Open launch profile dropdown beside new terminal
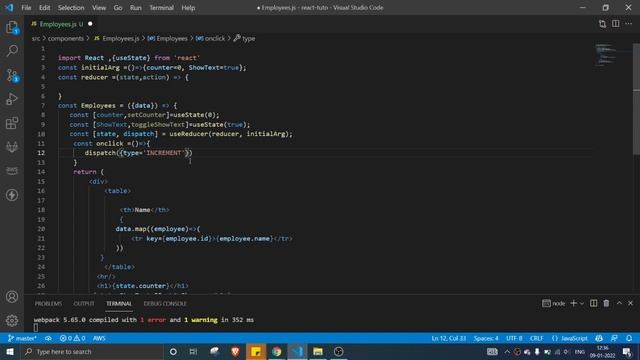This screenshot has height=360, width=640. pyautogui.click(x=582, y=303)
